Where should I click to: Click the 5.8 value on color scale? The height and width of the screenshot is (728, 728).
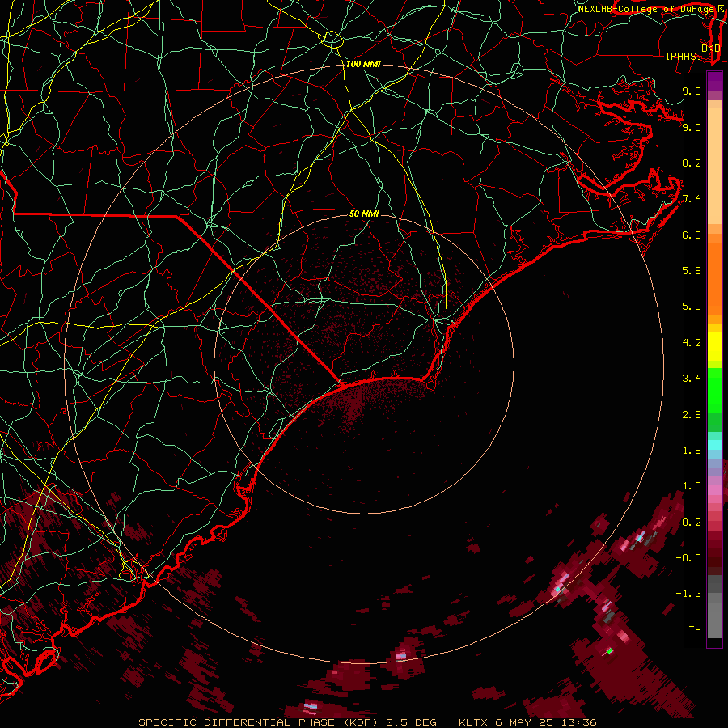[x=692, y=271]
